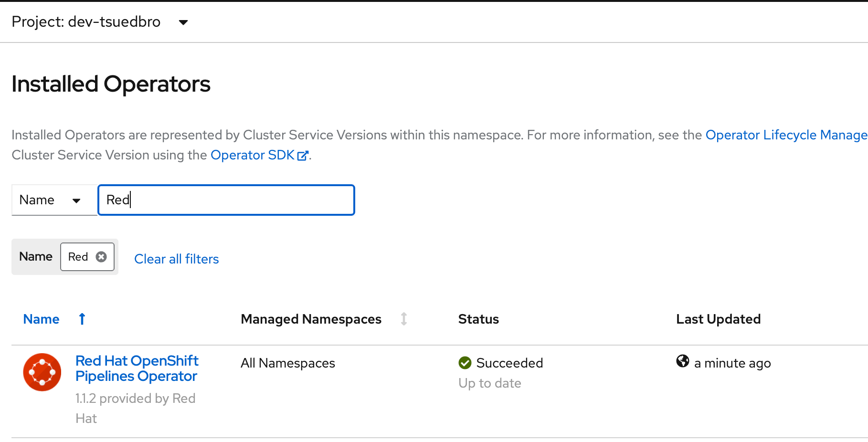
Task: Remove the 'Red' filter chip
Action: tap(101, 257)
